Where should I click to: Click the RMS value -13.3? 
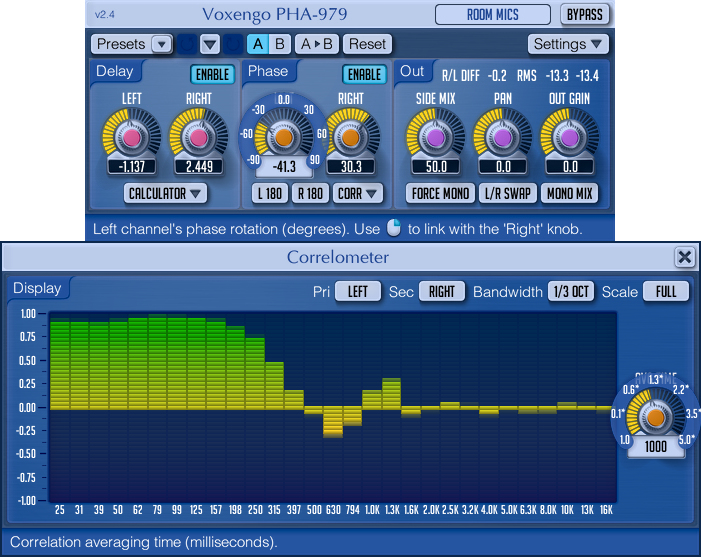(557, 76)
